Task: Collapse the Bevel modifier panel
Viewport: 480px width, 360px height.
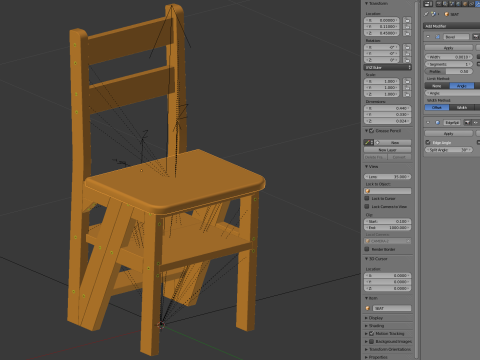Action: pyautogui.click(x=429, y=37)
